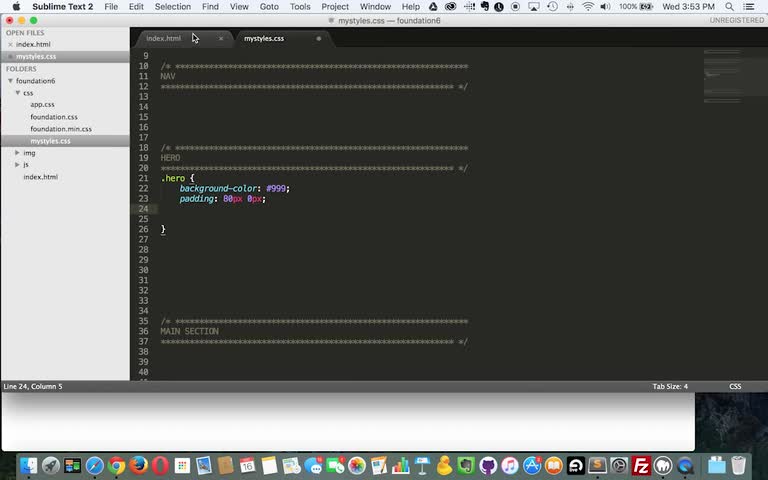Viewport: 768px width, 480px height.
Task: Click the minimap code overview
Action: point(724,76)
